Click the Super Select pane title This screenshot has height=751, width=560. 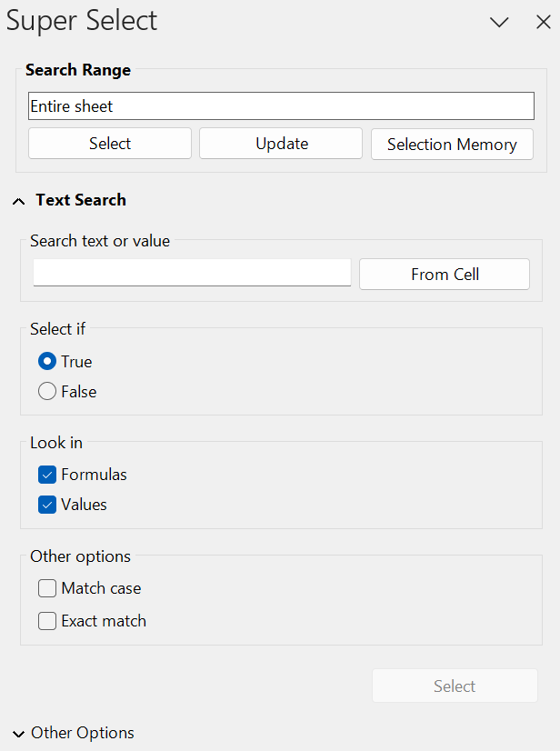coord(82,21)
